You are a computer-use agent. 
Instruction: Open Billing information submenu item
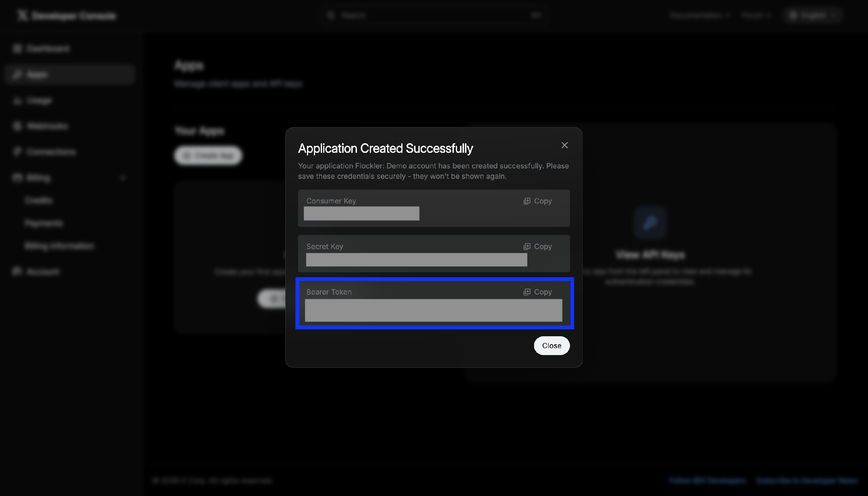click(59, 246)
